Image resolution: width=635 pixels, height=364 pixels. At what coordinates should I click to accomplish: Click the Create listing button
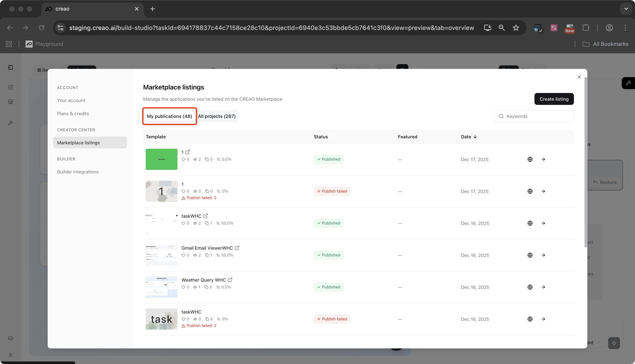tap(554, 99)
